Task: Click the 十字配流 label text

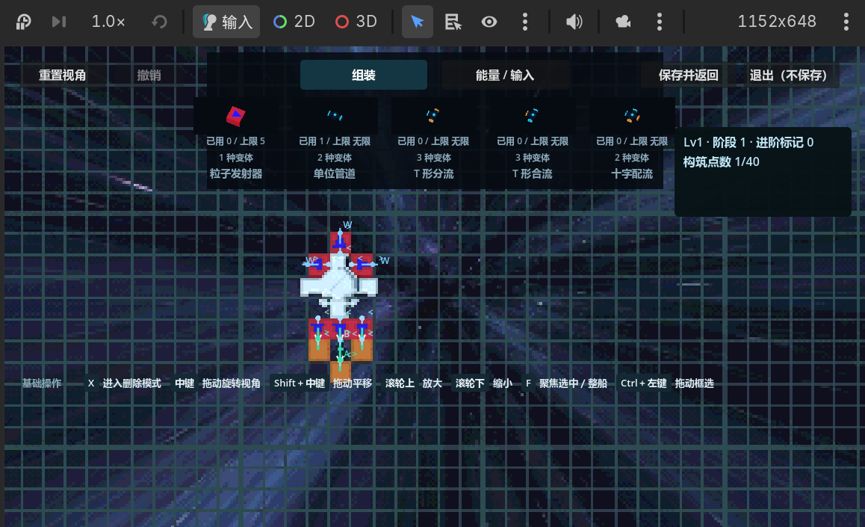Action: (632, 174)
